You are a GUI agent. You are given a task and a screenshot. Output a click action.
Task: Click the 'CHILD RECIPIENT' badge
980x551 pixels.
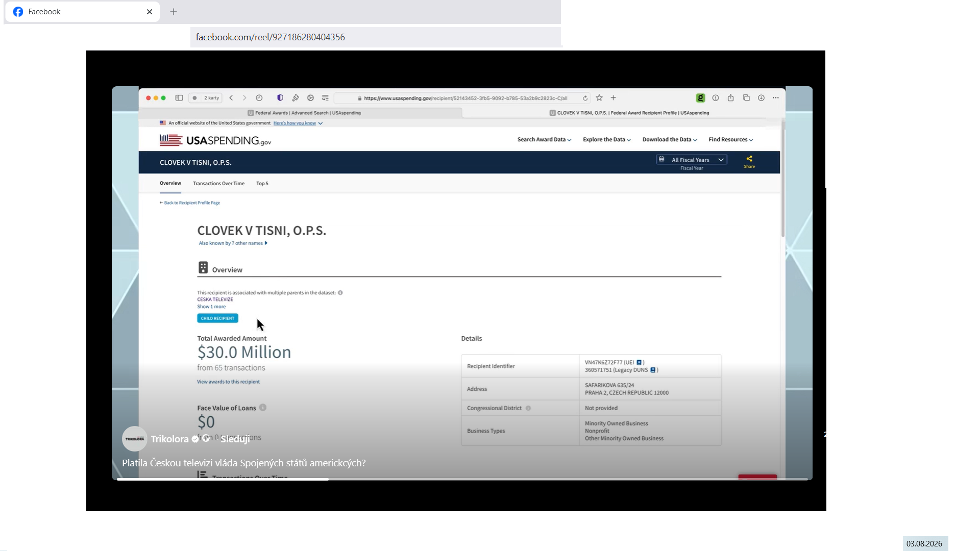coord(217,318)
